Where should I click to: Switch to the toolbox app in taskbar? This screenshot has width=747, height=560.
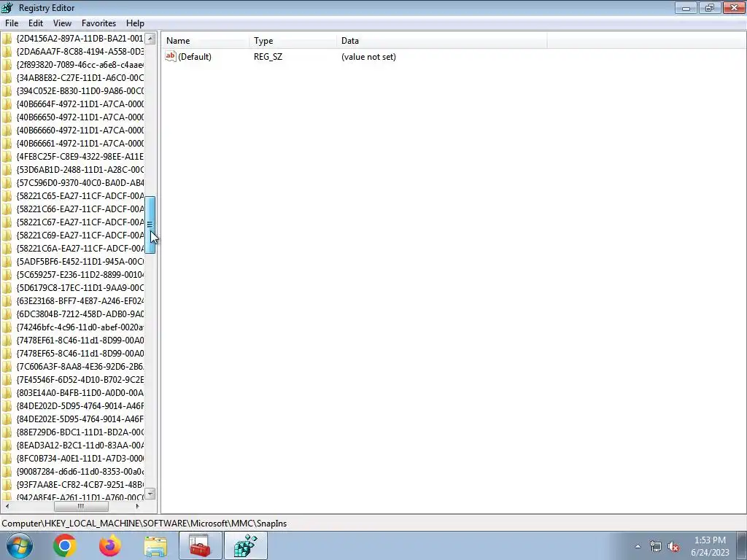(201, 545)
